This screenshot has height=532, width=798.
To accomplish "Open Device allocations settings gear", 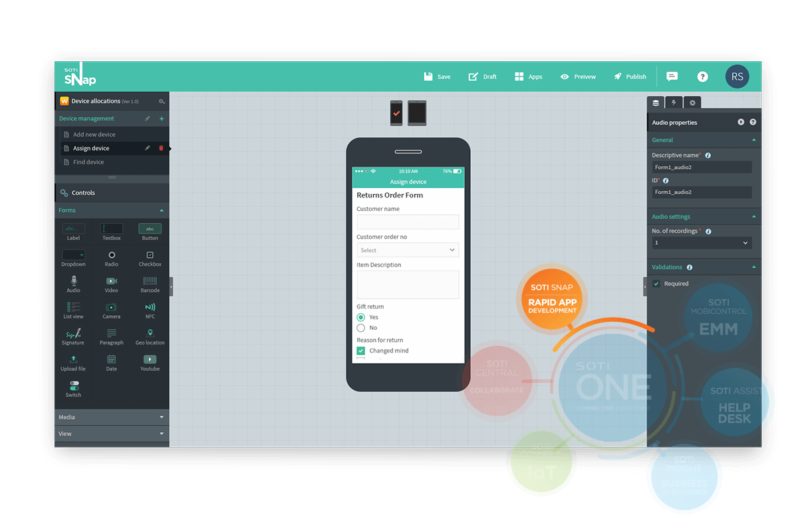I will [x=162, y=101].
